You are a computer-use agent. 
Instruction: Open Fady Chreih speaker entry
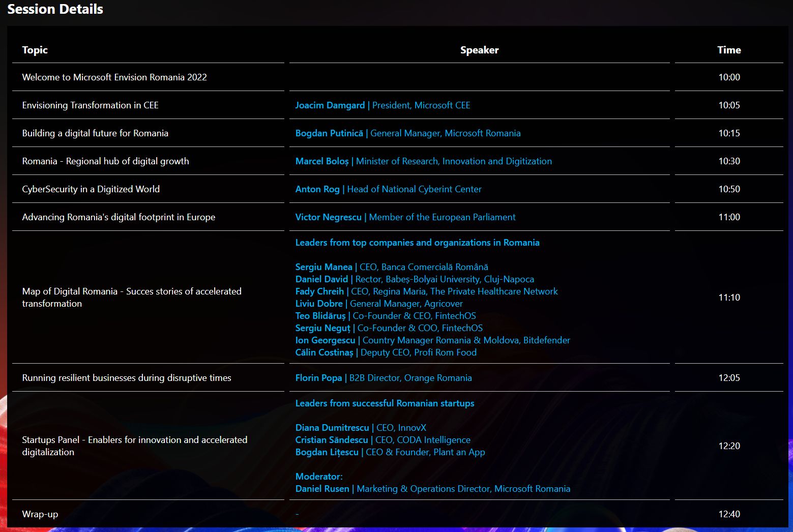coord(426,291)
